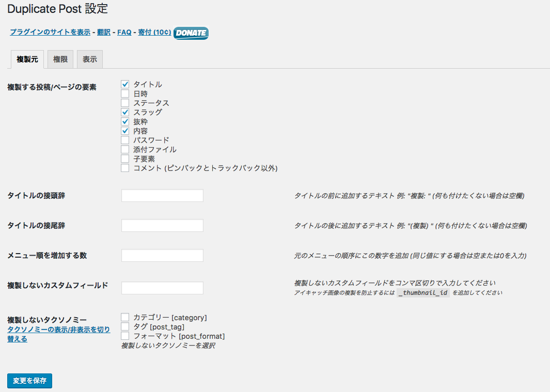Screen dimensions: 550x392
Task: Click the タイトルの接頭辞 text field
Action: pyautogui.click(x=162, y=195)
